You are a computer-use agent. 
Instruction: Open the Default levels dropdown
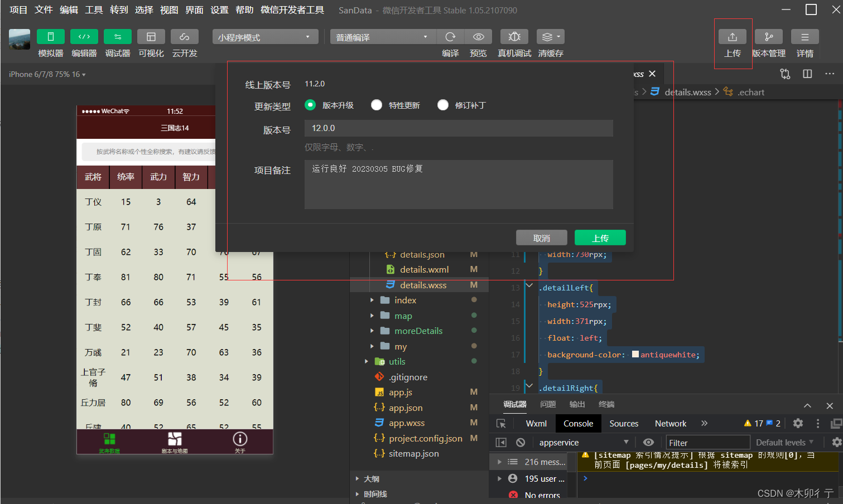[784, 443]
